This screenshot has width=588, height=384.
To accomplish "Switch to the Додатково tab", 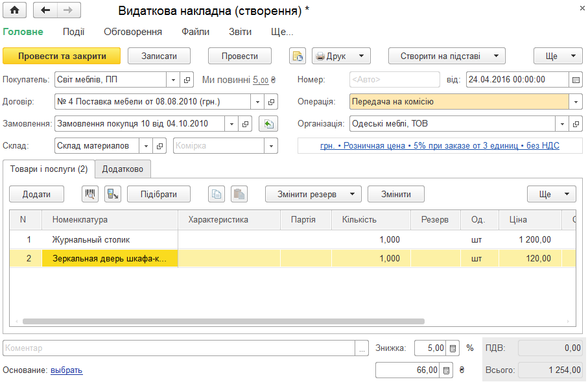I will click(123, 169).
